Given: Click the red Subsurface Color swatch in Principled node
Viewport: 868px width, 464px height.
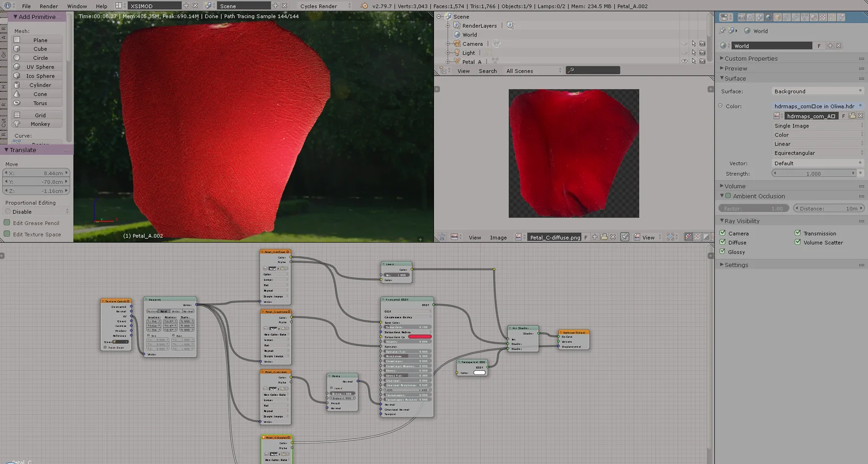Looking at the screenshot, I should pyautogui.click(x=420, y=336).
